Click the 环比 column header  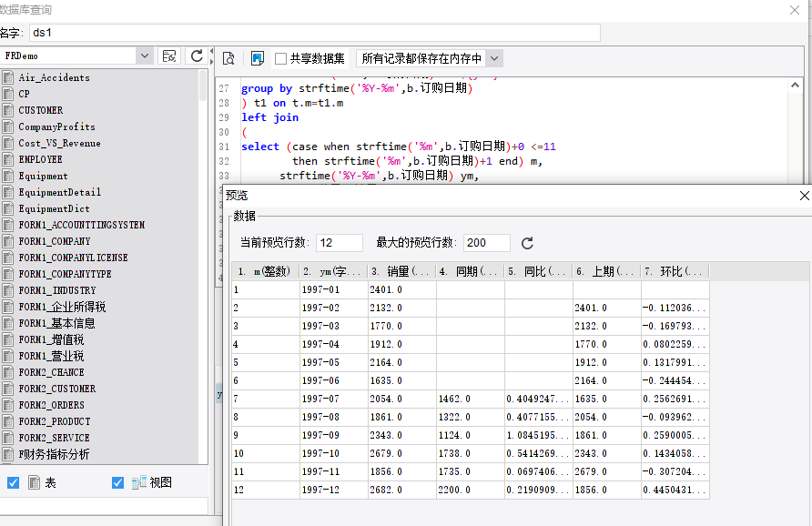click(675, 271)
